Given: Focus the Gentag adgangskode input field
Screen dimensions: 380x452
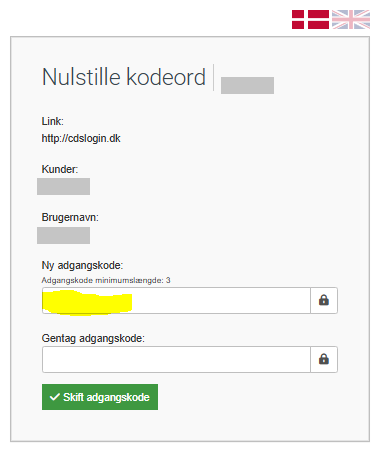Looking at the screenshot, I should 176,359.
